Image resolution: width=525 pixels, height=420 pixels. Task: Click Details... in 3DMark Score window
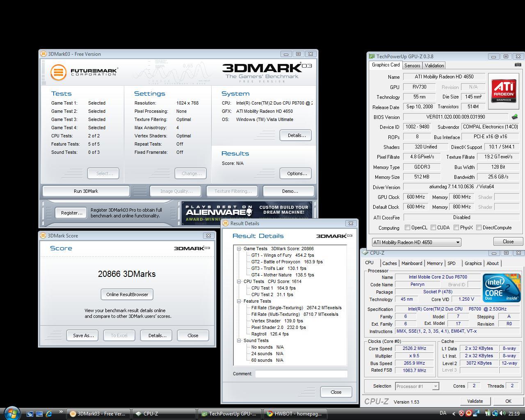(156, 336)
